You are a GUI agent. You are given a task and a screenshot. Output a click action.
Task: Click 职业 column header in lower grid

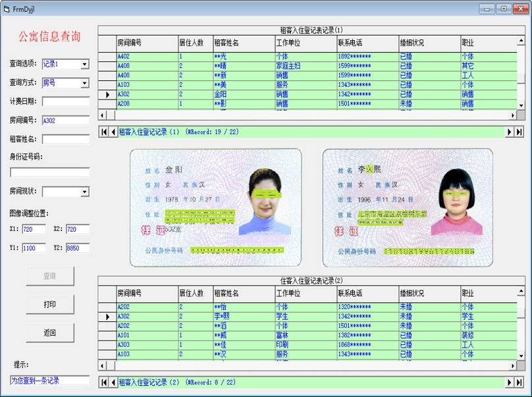(489, 294)
